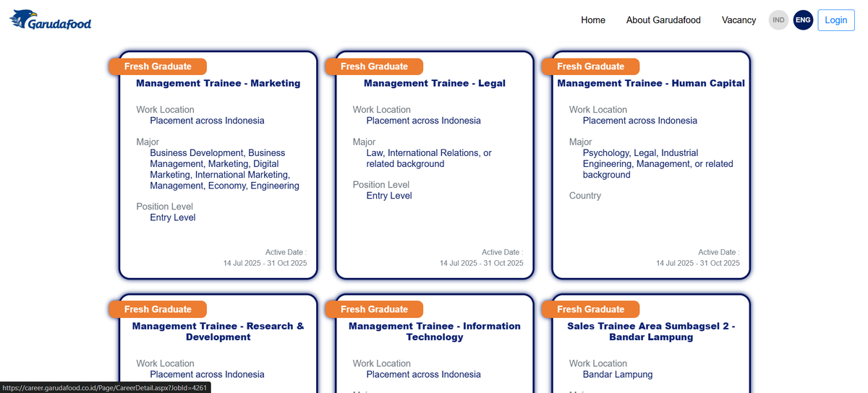Open the Home menu item

tap(593, 20)
